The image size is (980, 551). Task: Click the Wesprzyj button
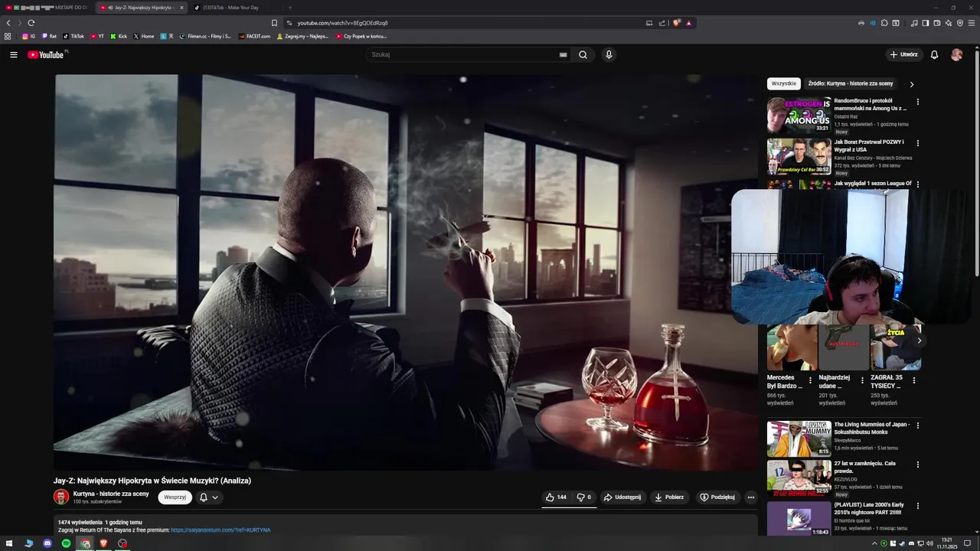[x=175, y=497]
